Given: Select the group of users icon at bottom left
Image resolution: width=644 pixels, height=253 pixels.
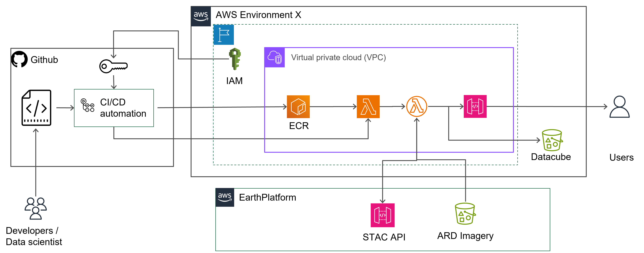Looking at the screenshot, I should coord(35,208).
